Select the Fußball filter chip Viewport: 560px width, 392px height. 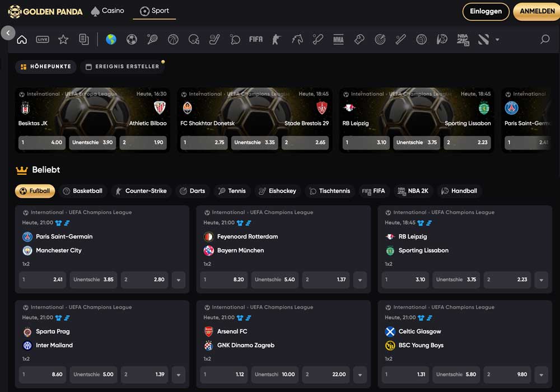click(x=35, y=191)
